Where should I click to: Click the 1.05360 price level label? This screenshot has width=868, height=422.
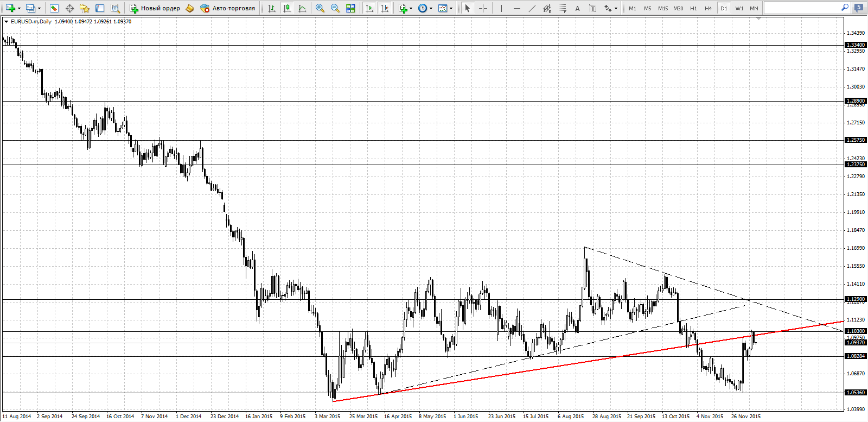[x=856, y=393]
